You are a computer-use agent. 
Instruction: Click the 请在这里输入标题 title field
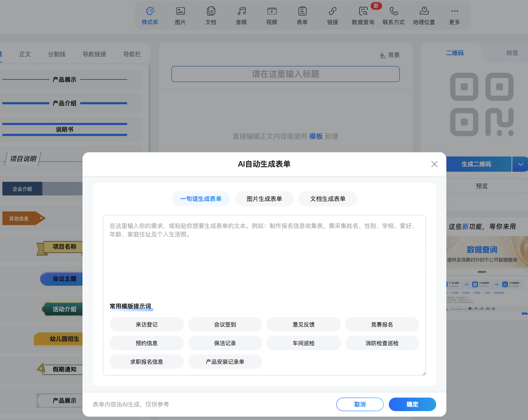286,74
